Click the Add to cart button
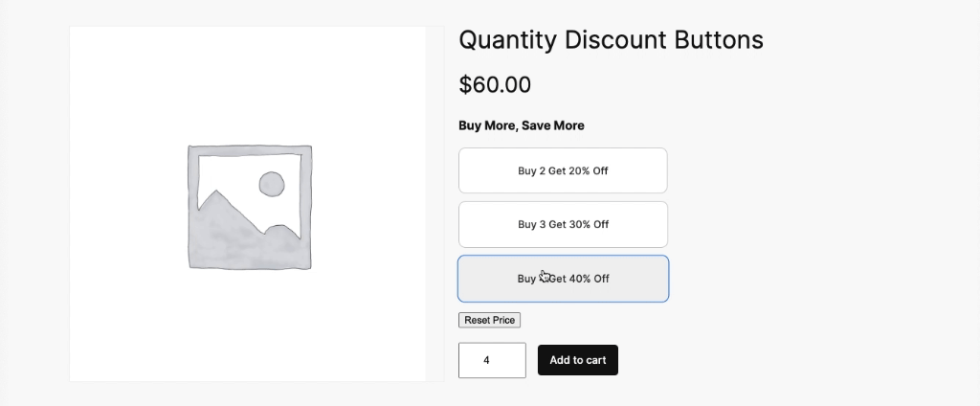This screenshot has height=406, width=980. 578,360
